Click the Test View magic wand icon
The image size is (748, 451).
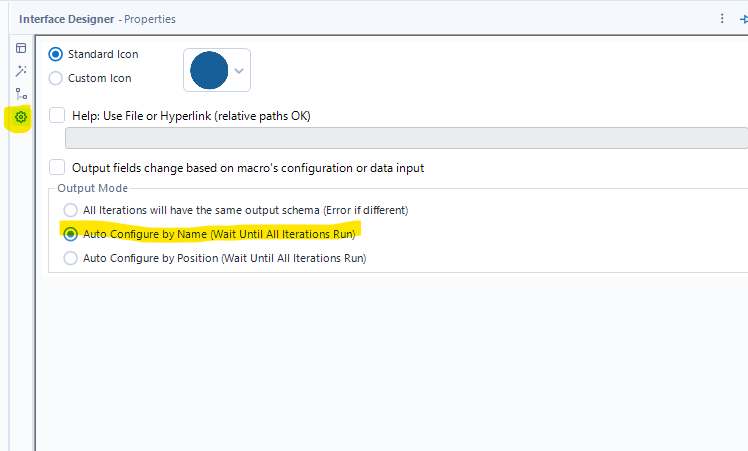click(x=21, y=71)
